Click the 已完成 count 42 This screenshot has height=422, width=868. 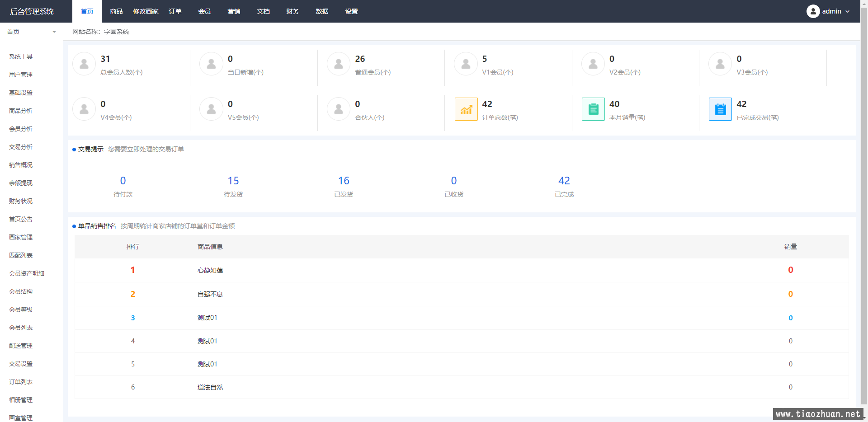(x=564, y=181)
